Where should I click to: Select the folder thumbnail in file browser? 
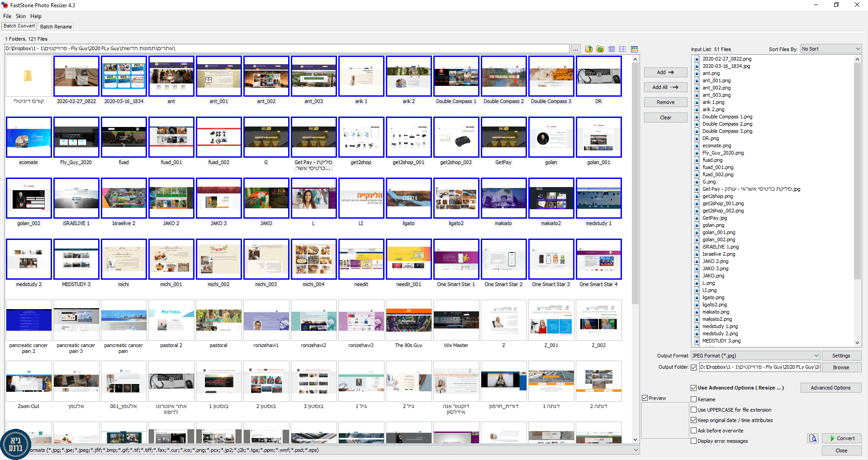coord(28,76)
